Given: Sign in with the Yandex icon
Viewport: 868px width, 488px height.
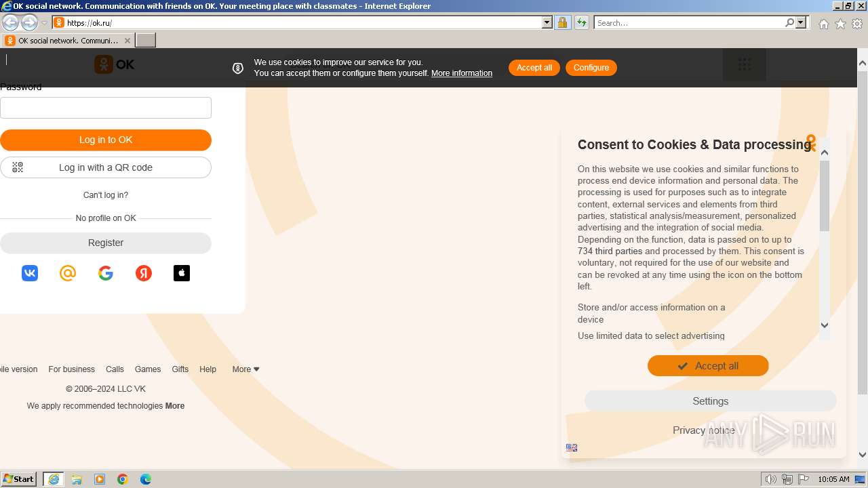Looking at the screenshot, I should click(144, 273).
